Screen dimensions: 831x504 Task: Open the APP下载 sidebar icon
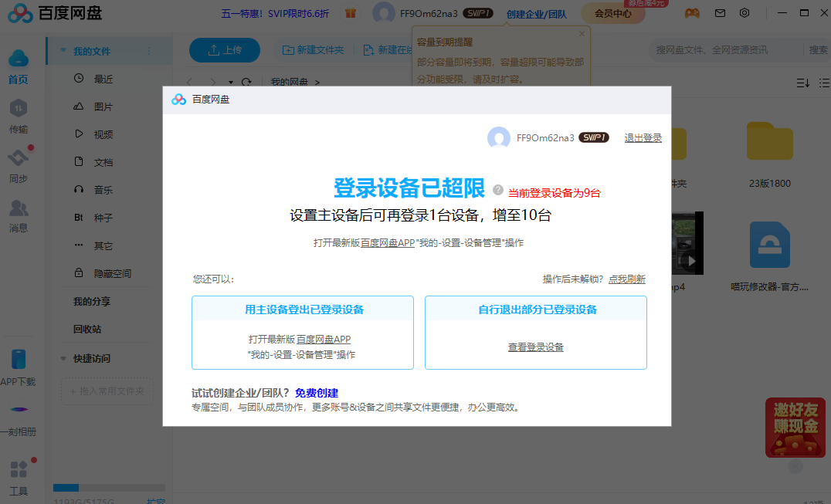(18, 360)
